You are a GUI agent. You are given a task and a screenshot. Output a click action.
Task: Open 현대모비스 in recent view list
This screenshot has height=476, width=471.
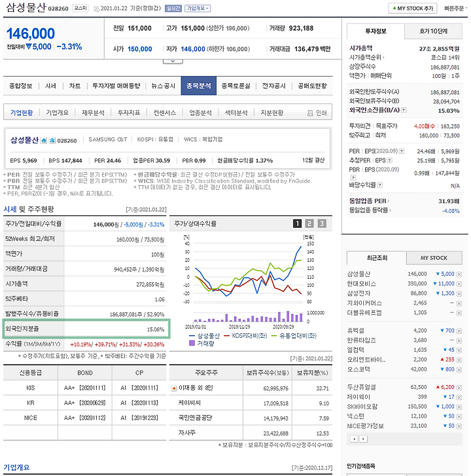(x=362, y=284)
